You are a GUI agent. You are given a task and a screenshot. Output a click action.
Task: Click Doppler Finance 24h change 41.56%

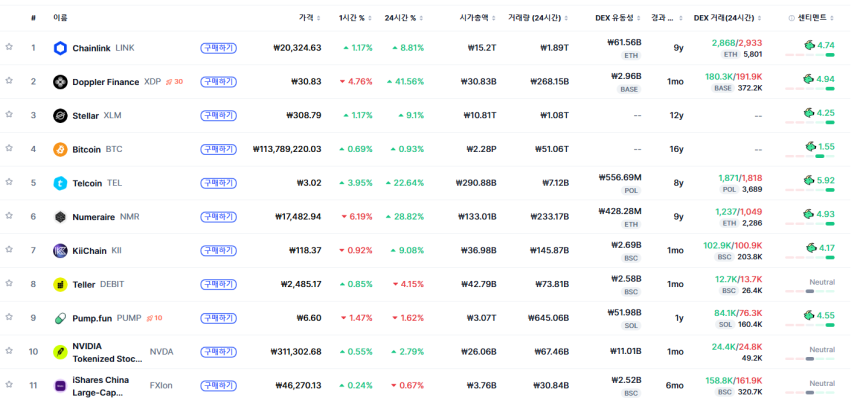pos(405,82)
